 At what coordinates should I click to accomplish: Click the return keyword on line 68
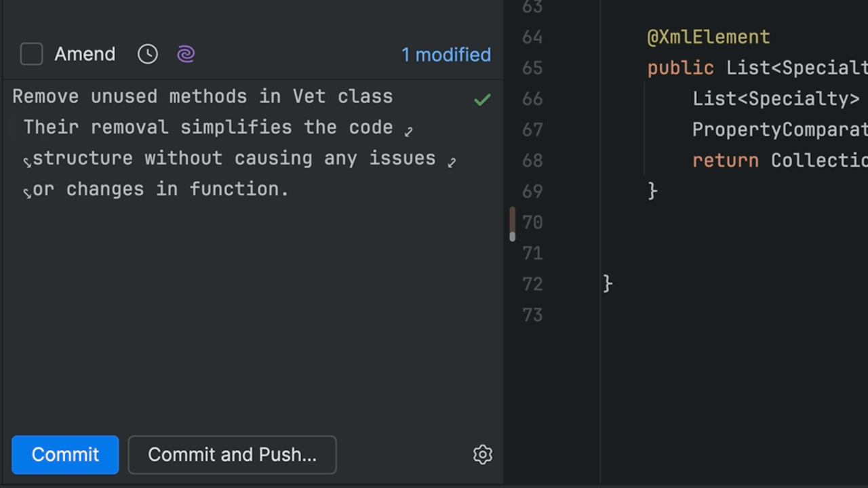click(725, 161)
